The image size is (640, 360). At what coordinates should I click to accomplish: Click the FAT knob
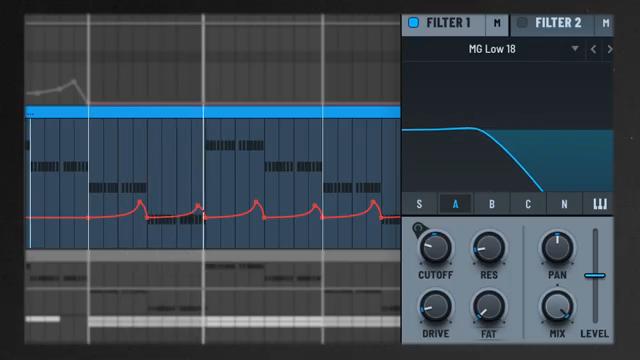[x=489, y=307]
